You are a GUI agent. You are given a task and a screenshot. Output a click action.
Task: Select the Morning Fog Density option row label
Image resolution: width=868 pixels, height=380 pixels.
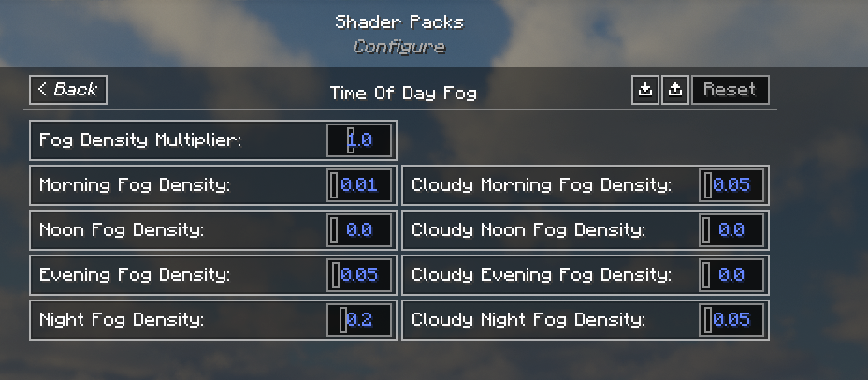click(135, 185)
